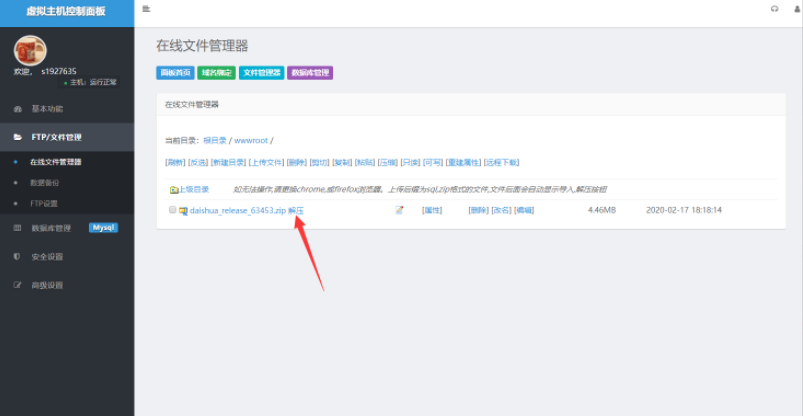Click the [粘贴] paste link
The height and width of the screenshot is (416, 803).
coord(365,162)
